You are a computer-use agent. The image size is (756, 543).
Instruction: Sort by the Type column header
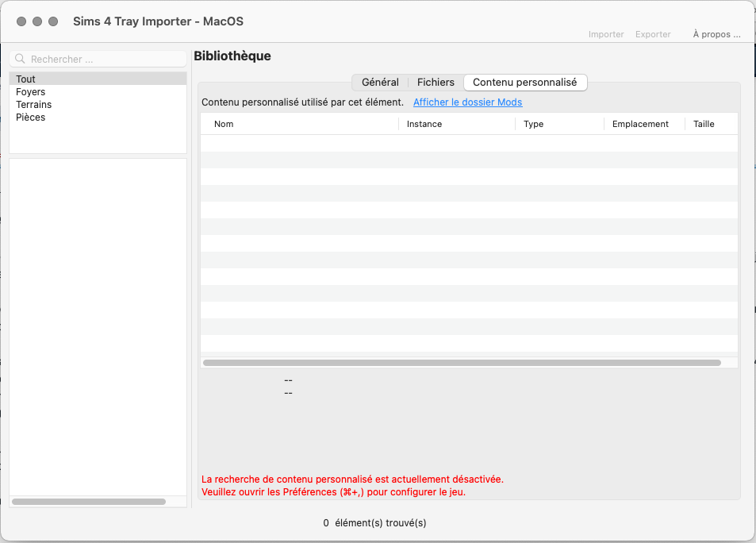[x=560, y=124]
